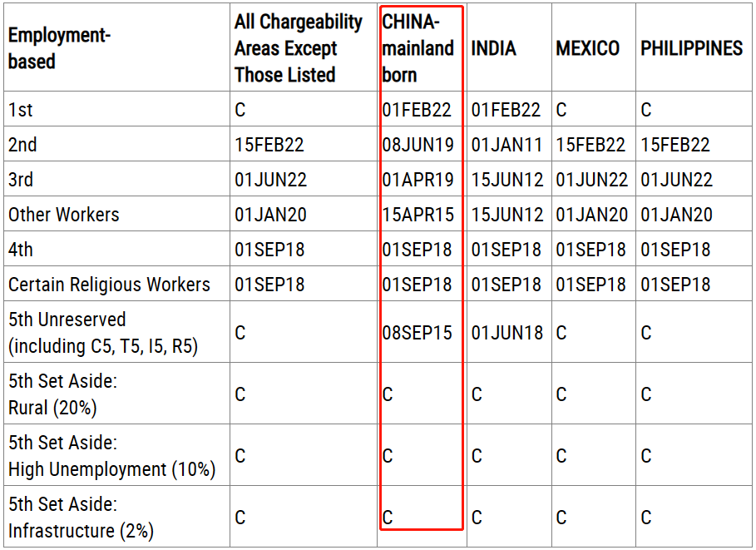Select the 01APR19 date cell
The width and height of the screenshot is (756, 550).
click(x=418, y=180)
